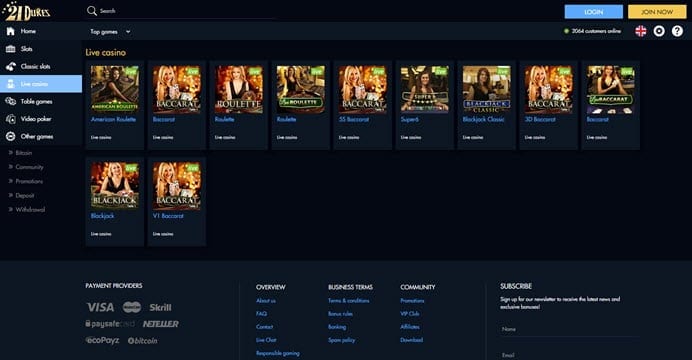Open Other games via its sidebar icon
The image size is (692, 360).
point(11,137)
